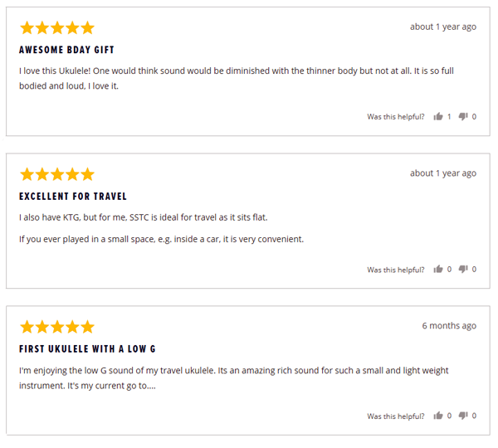Click the '6 months ago' timestamp
This screenshot has width=498, height=448.
[x=449, y=326]
